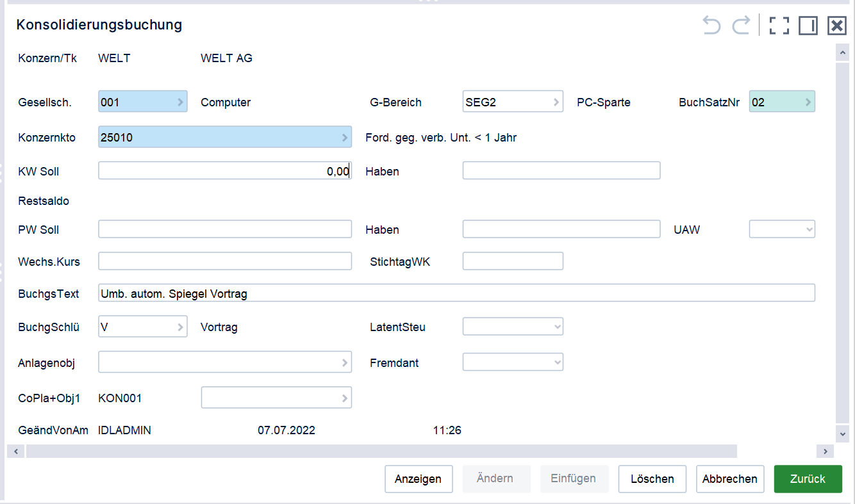
Task: Toggle the side panel layout icon
Action: tap(808, 26)
